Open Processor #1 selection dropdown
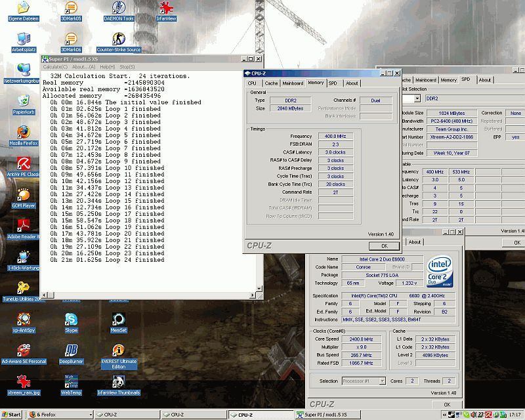Viewport: 525px width, 420px height. 382,381
